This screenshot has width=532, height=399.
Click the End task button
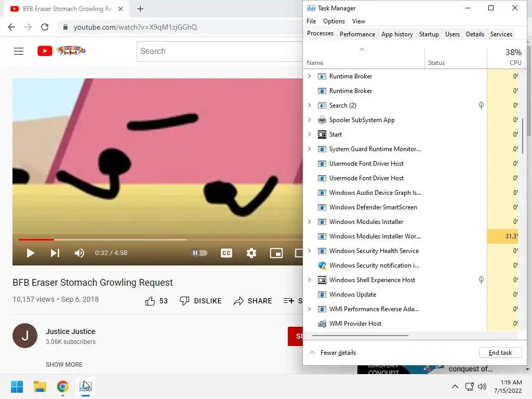[500, 353]
